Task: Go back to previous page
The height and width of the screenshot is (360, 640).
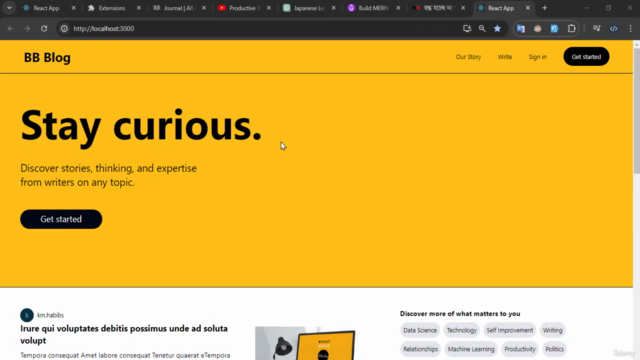Action: (10, 29)
